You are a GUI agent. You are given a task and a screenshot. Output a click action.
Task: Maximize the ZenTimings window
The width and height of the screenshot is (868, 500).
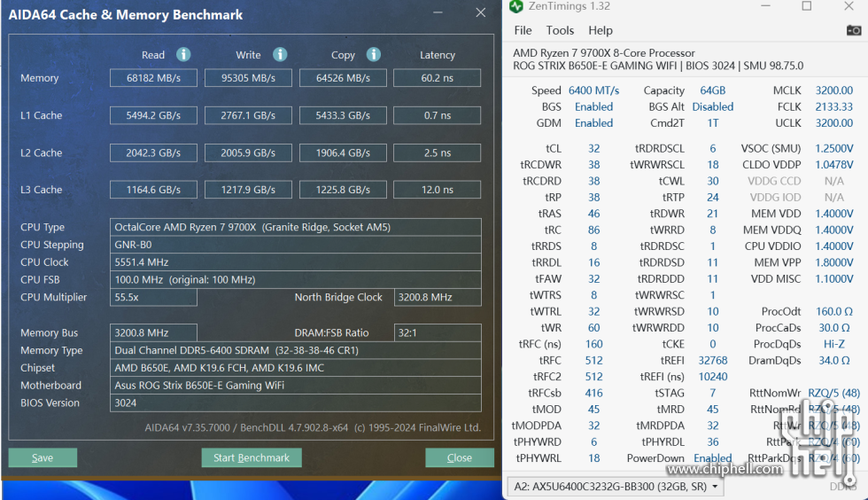pyautogui.click(x=807, y=6)
